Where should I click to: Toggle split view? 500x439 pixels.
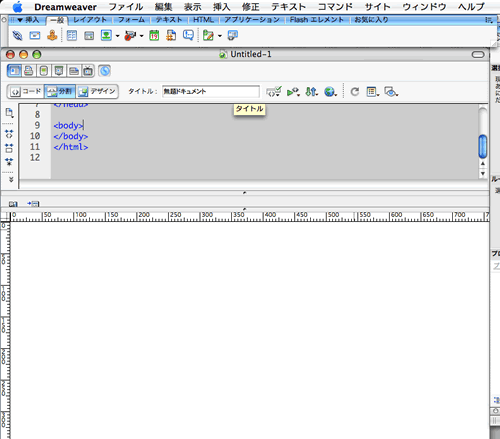point(60,91)
